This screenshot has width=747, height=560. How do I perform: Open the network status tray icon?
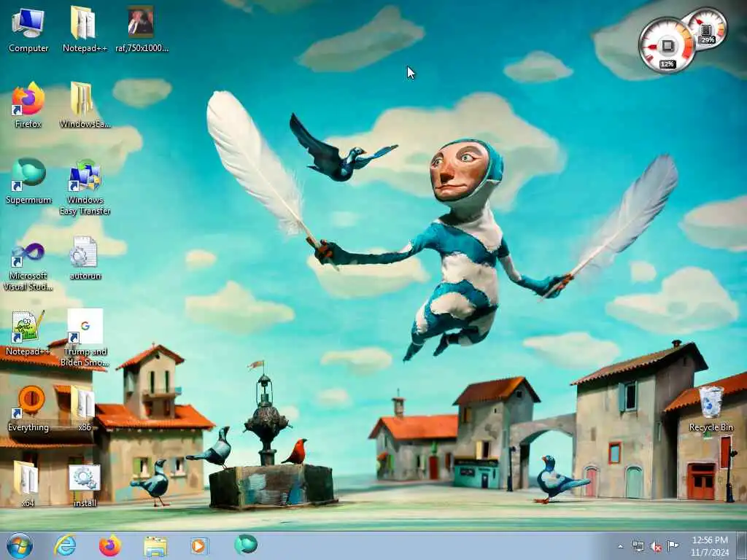[638, 547]
